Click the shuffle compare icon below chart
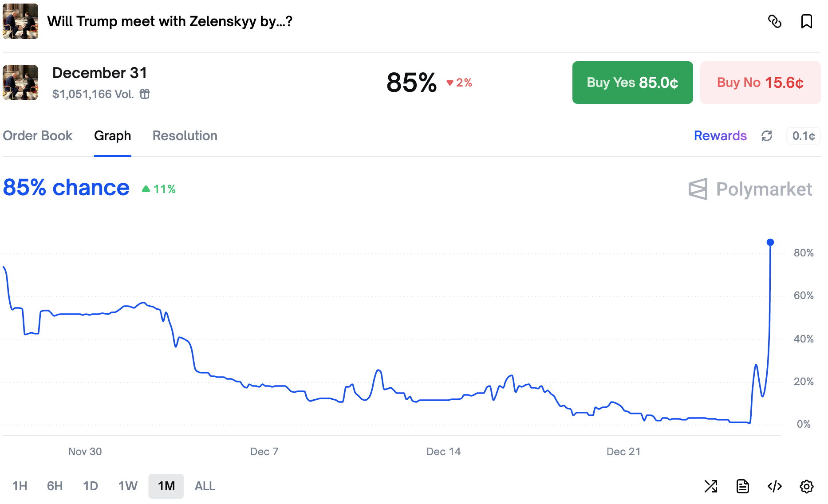Viewport: 828px width, 504px height. pos(711,486)
